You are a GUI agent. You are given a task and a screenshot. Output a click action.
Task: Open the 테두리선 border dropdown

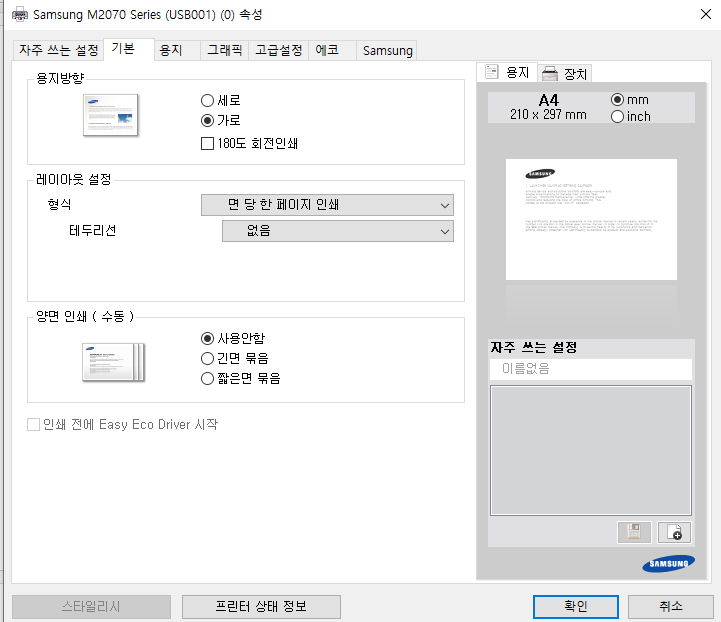[338, 231]
